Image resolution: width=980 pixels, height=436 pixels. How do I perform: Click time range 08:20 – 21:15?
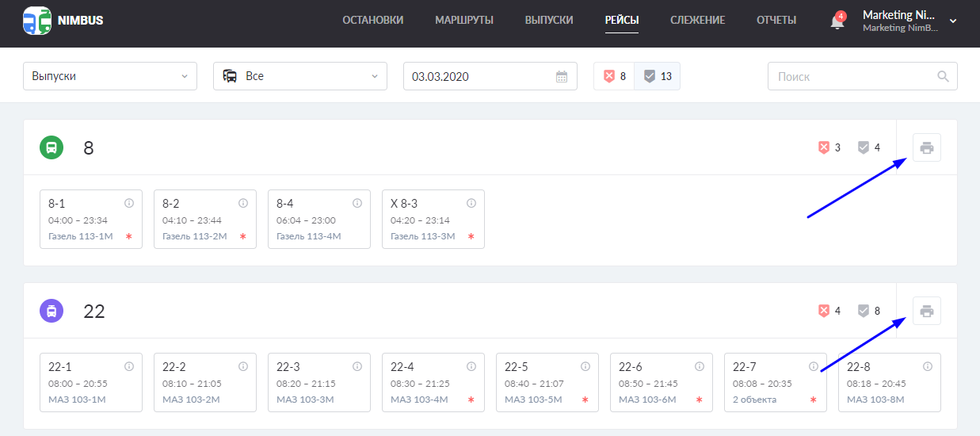[306, 384]
